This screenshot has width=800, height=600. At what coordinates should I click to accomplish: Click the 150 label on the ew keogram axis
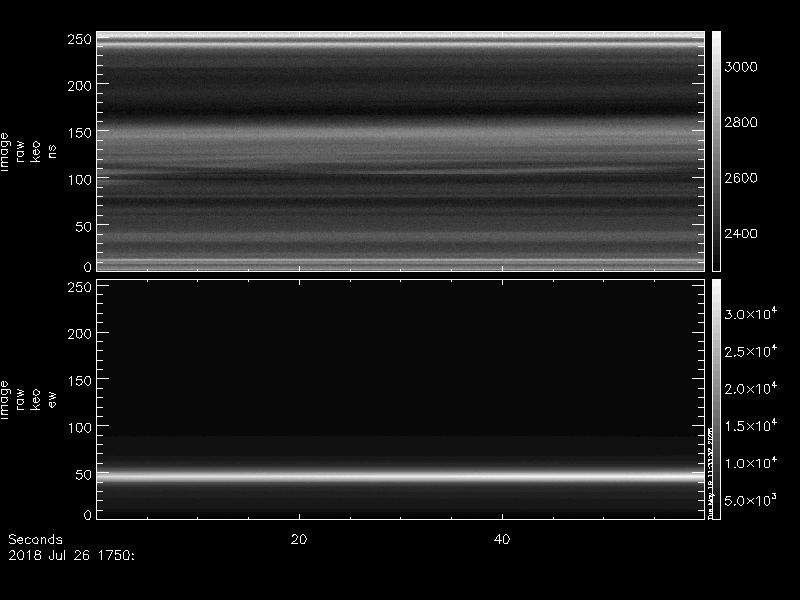click(x=79, y=381)
